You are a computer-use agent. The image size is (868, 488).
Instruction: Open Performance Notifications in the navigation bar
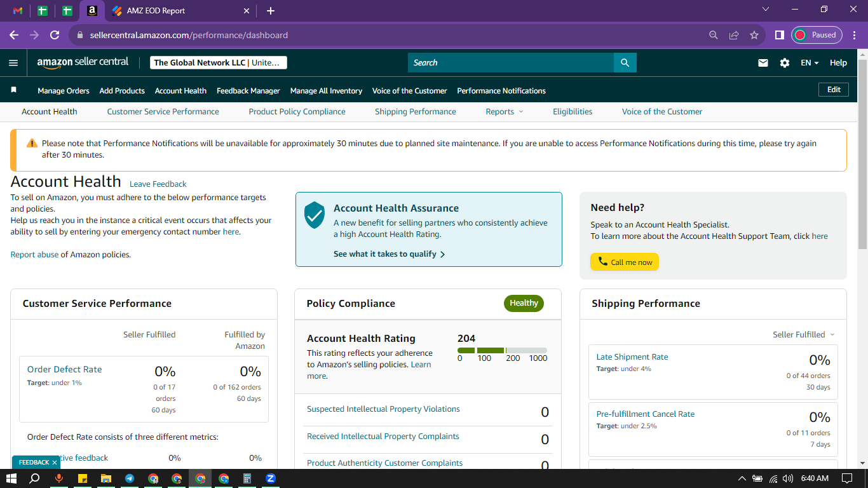pos(501,91)
